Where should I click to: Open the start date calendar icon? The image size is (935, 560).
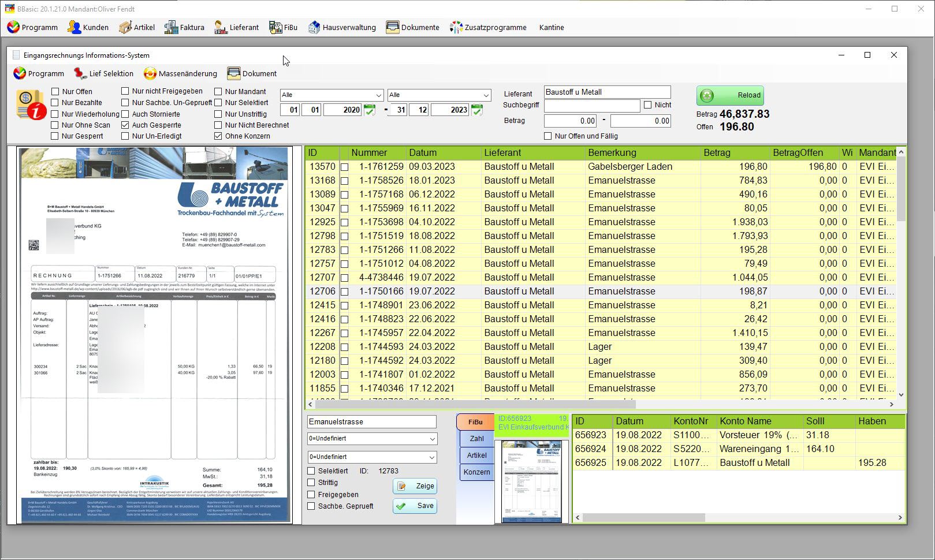coord(370,110)
